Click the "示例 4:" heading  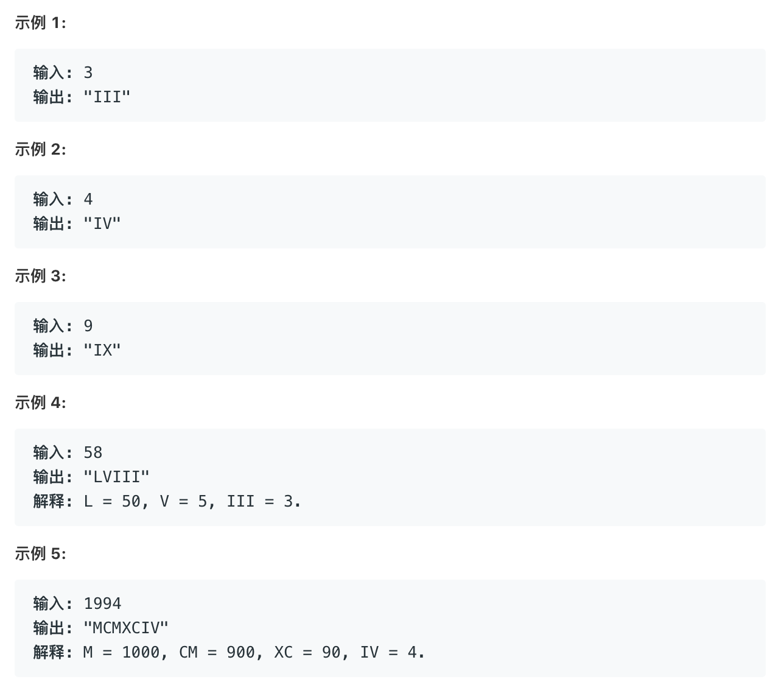point(40,403)
